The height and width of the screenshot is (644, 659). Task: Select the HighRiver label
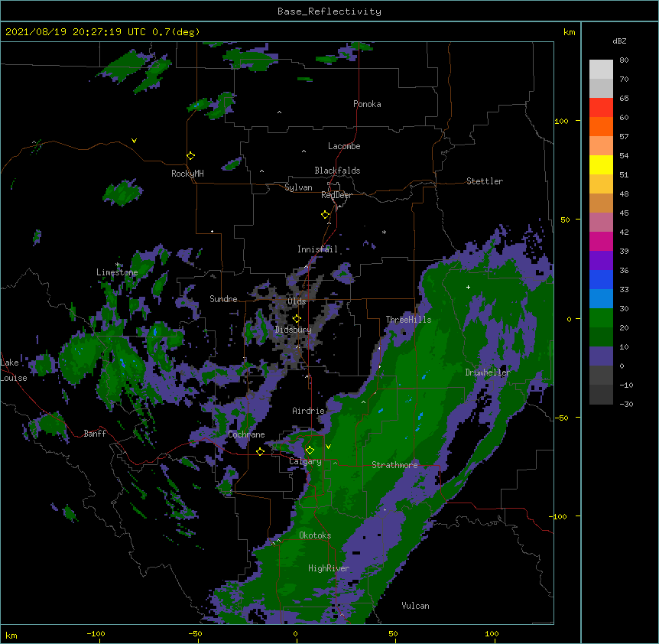(x=329, y=568)
